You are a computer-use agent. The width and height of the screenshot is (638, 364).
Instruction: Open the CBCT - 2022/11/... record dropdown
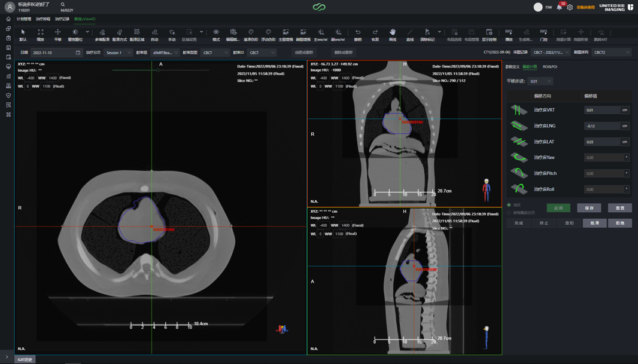click(551, 53)
